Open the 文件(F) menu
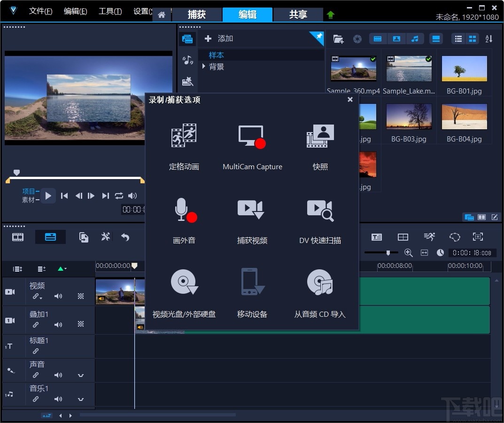 (40, 11)
